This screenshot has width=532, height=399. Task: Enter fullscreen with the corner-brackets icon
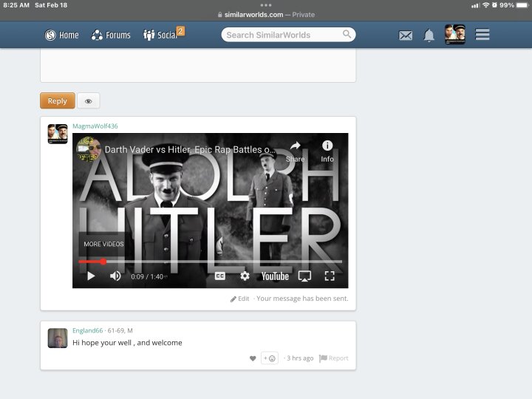tap(330, 276)
